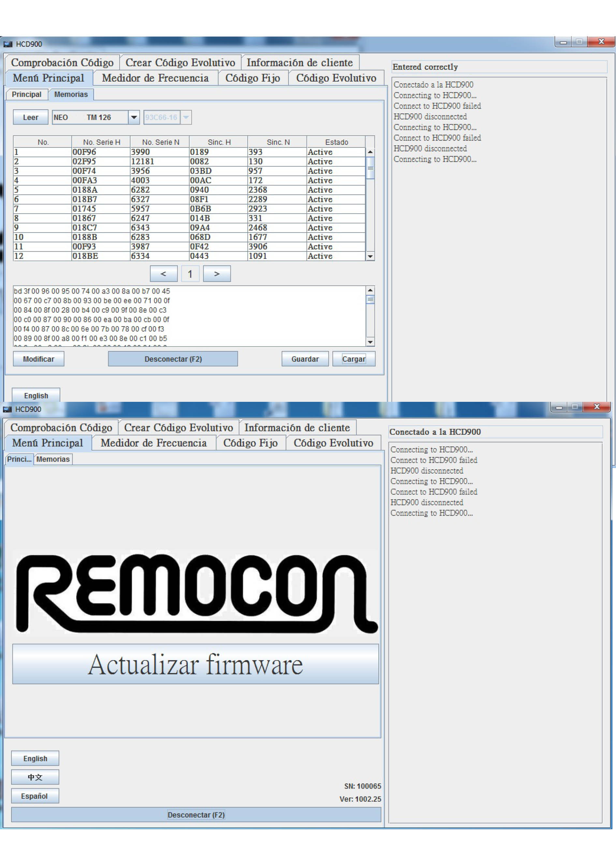Go to previous memory page arrow
Screen dimensions: 616x863
tap(164, 274)
